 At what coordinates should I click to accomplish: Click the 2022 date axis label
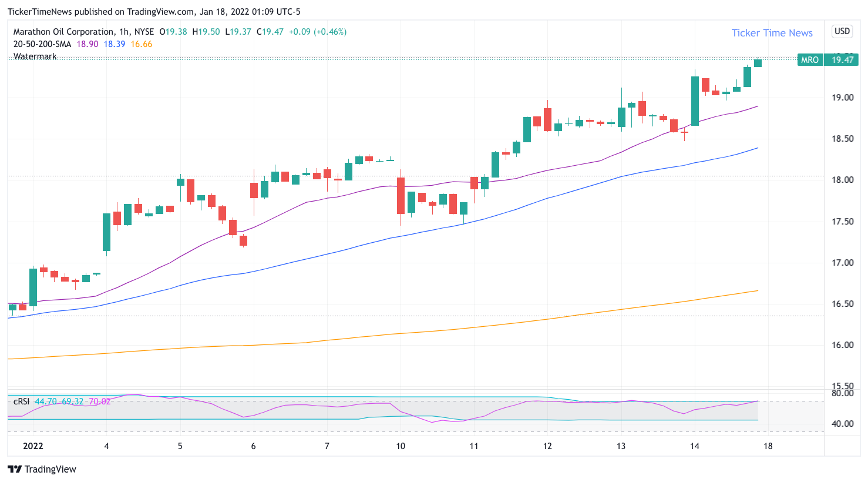(x=33, y=446)
